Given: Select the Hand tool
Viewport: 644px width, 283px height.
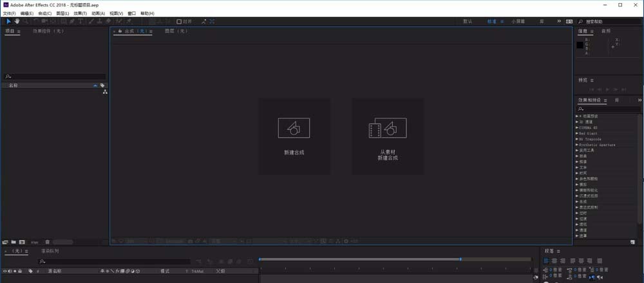Looking at the screenshot, I should tap(17, 21).
